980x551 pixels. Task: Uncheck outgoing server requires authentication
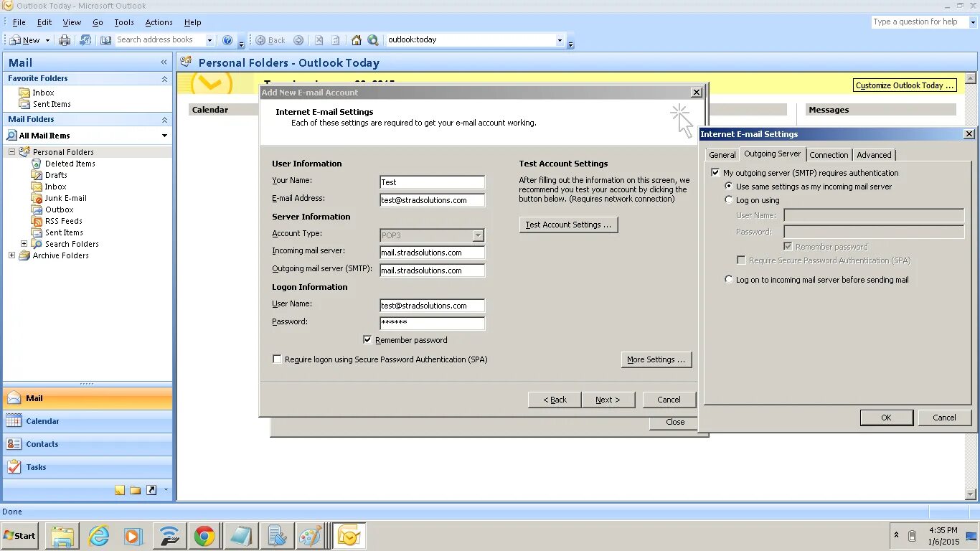coord(715,173)
